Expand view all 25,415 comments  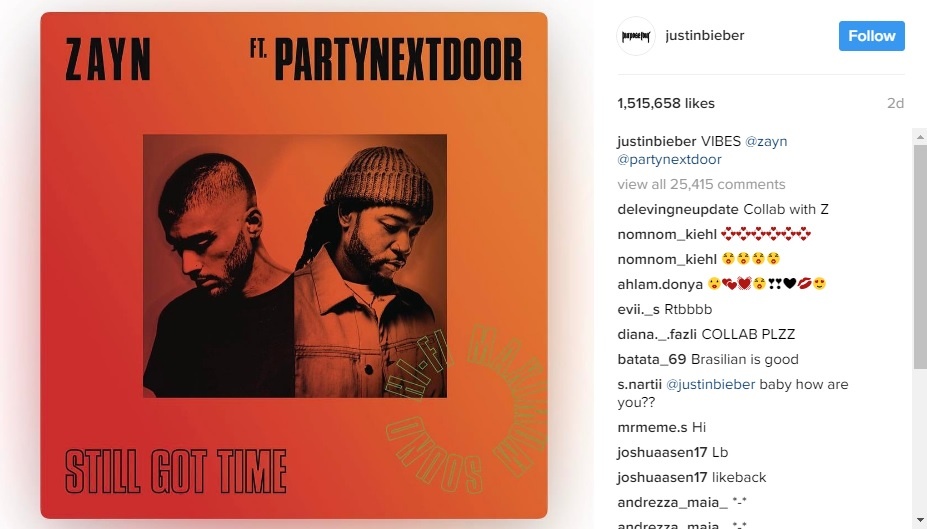tap(701, 184)
